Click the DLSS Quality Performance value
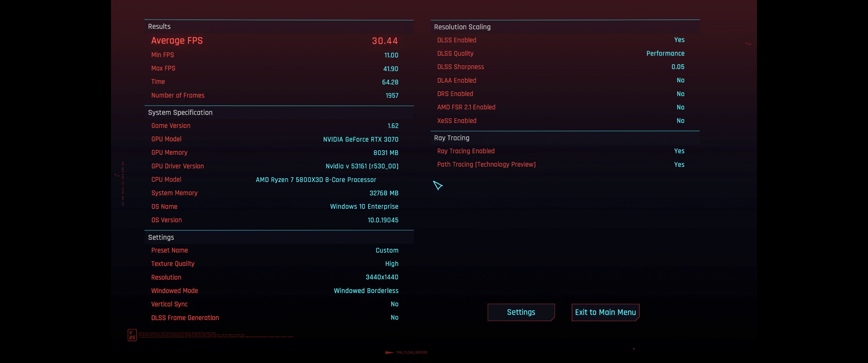The height and width of the screenshot is (363, 868). (x=665, y=53)
